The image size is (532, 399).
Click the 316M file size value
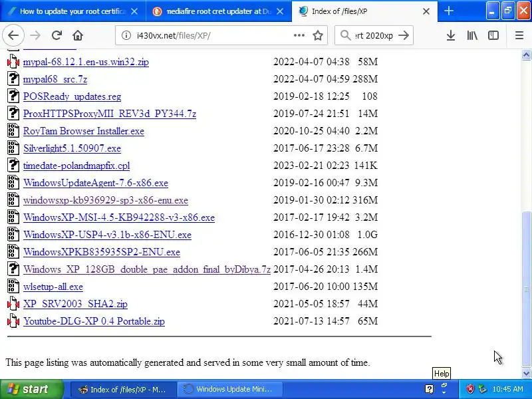[364, 200]
